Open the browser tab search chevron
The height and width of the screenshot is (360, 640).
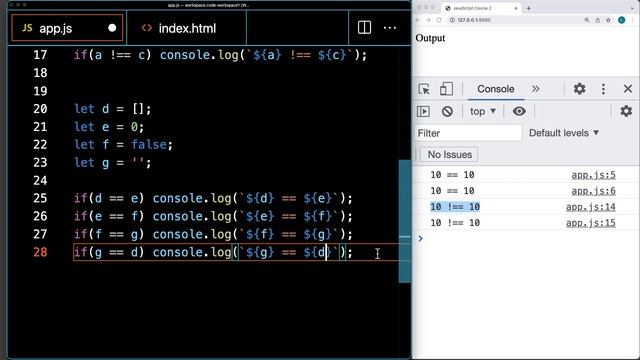tap(632, 8)
